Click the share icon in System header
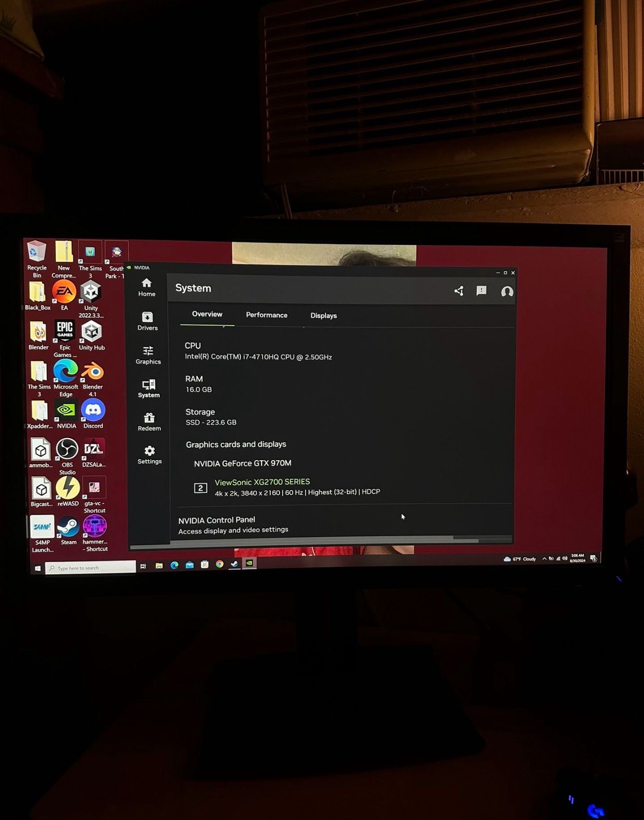644x820 pixels. click(459, 291)
